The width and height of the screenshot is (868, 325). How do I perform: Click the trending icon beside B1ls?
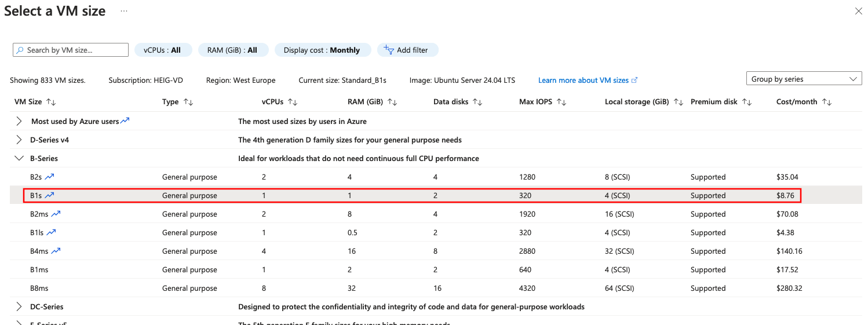[x=52, y=232]
